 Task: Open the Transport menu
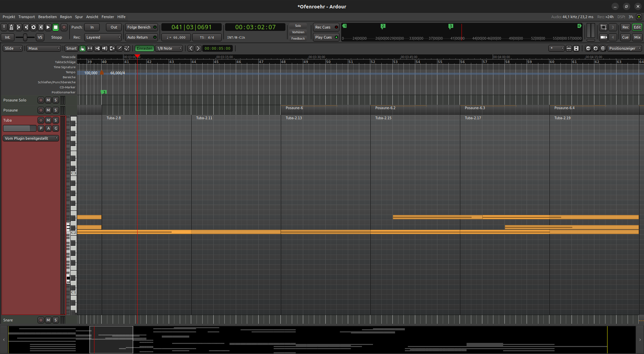(26, 17)
